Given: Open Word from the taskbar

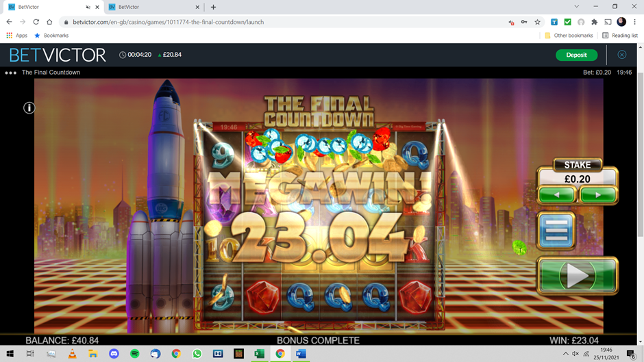Looking at the screenshot, I should click(301, 354).
